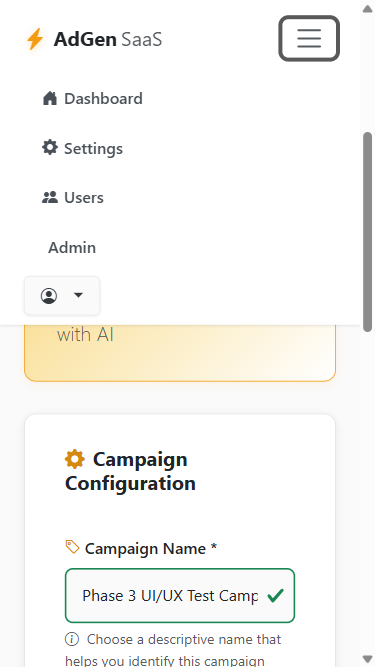Click the scrollbar up arrow

(367, 9)
